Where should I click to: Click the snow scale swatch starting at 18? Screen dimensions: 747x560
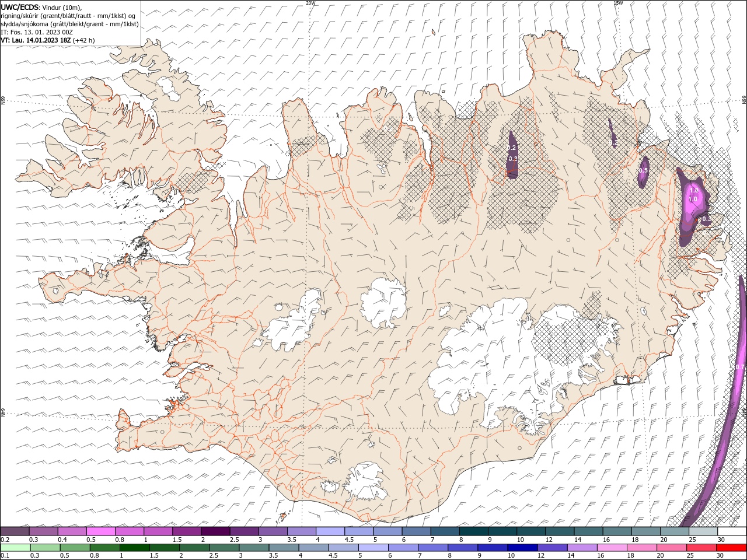tap(646, 531)
